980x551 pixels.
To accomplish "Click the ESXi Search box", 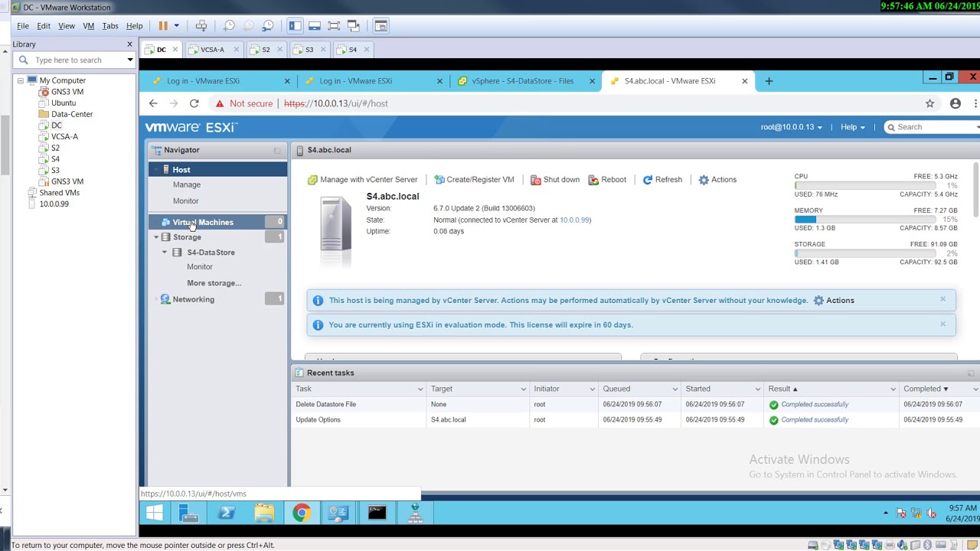I will (x=933, y=127).
